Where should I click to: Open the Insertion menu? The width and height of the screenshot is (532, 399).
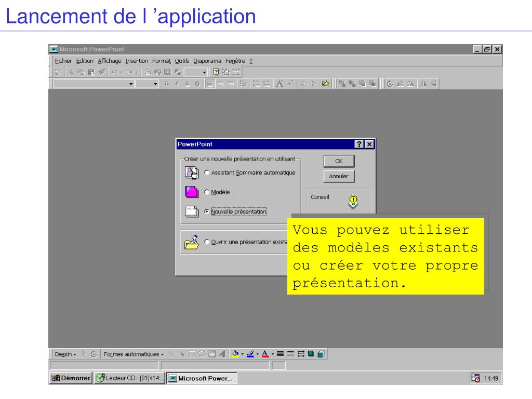pos(137,61)
